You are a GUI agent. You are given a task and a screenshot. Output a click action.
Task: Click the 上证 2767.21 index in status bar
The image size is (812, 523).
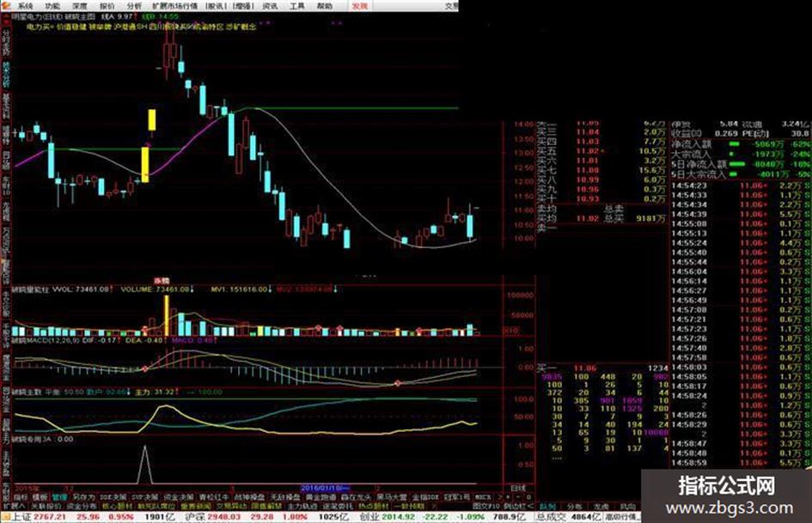39,517
